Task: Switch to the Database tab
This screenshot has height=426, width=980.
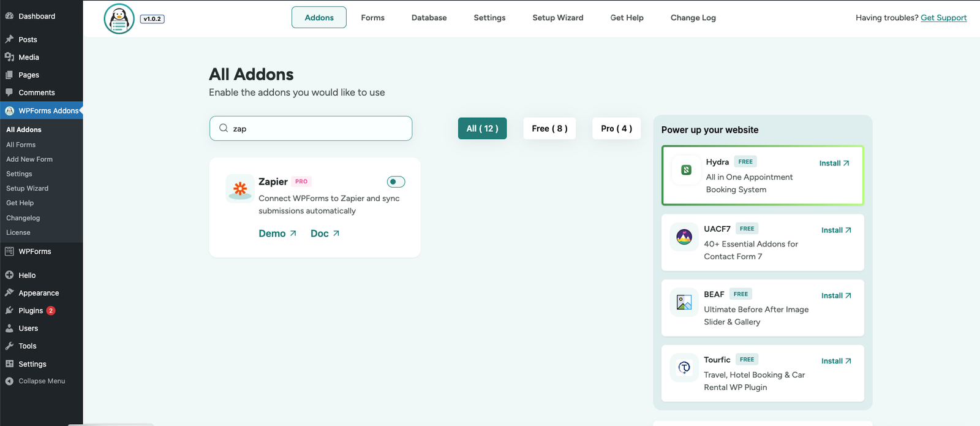Action: (429, 18)
